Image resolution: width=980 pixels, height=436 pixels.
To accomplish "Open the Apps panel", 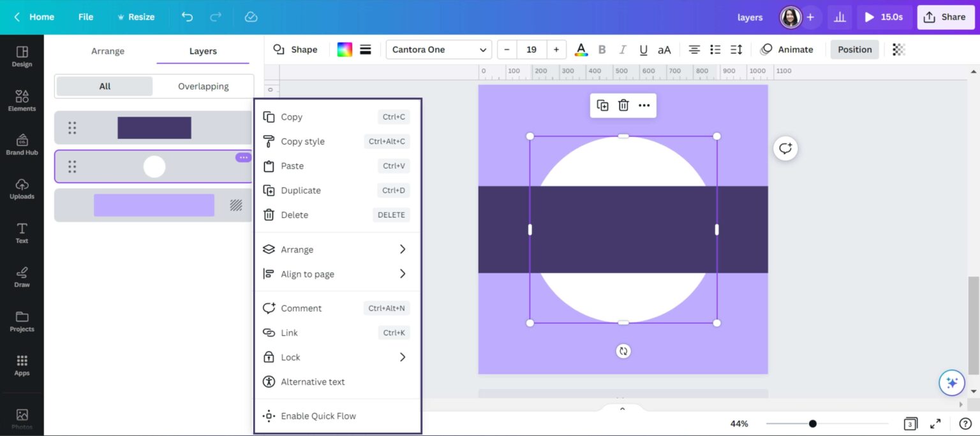I will click(x=22, y=363).
